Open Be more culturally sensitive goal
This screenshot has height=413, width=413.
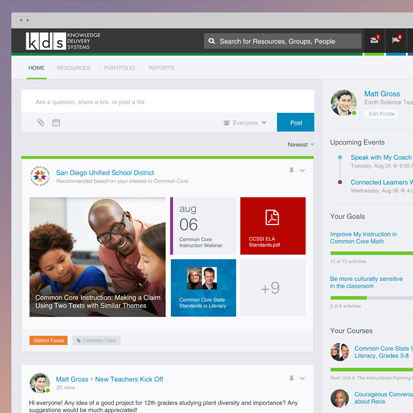pos(366,282)
